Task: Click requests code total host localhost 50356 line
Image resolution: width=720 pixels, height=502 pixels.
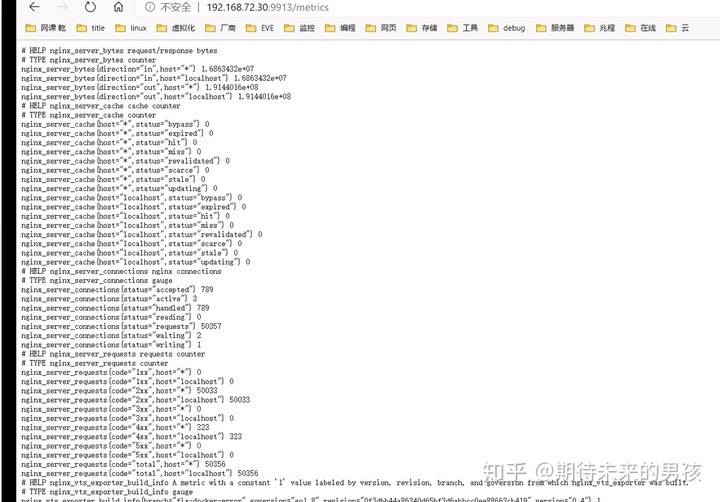Action: [140, 473]
